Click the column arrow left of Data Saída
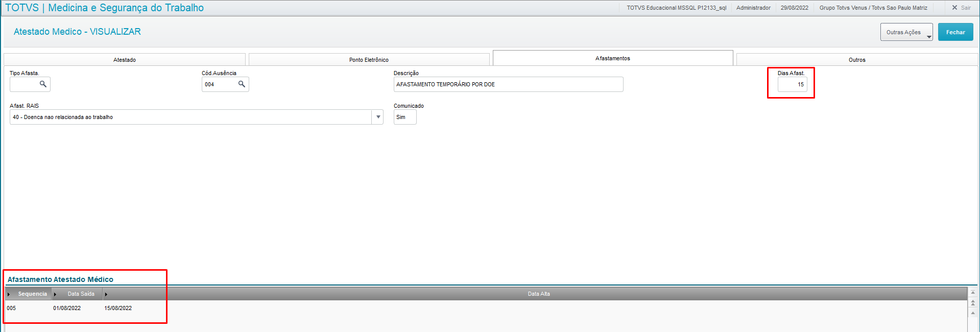Image resolution: width=980 pixels, height=332 pixels. click(x=55, y=294)
